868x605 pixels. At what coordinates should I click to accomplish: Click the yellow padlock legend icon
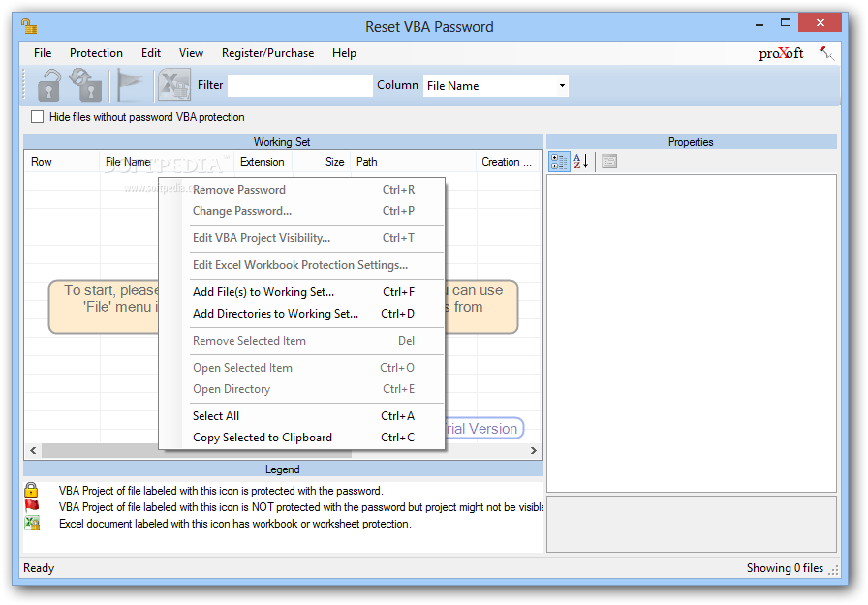pos(31,490)
